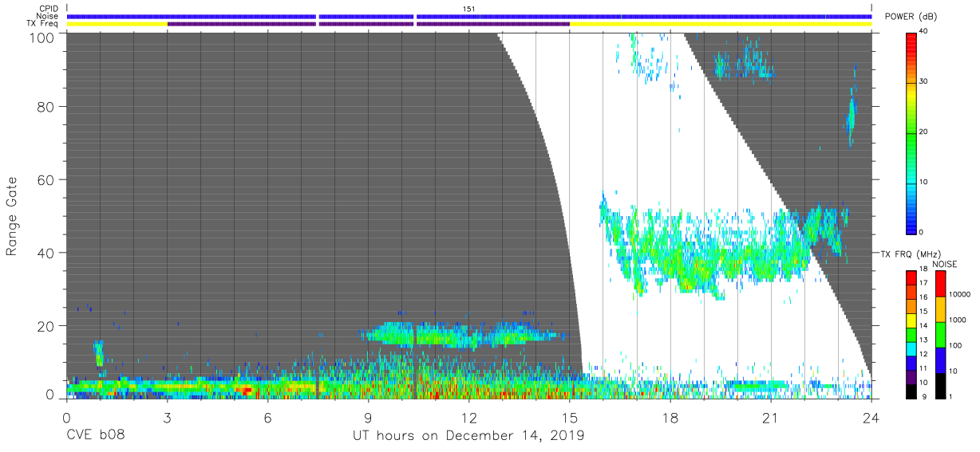Viewport: 980px width, 452px height.
Task: Click the 100 label on NOISE scale
Action: [x=955, y=346]
